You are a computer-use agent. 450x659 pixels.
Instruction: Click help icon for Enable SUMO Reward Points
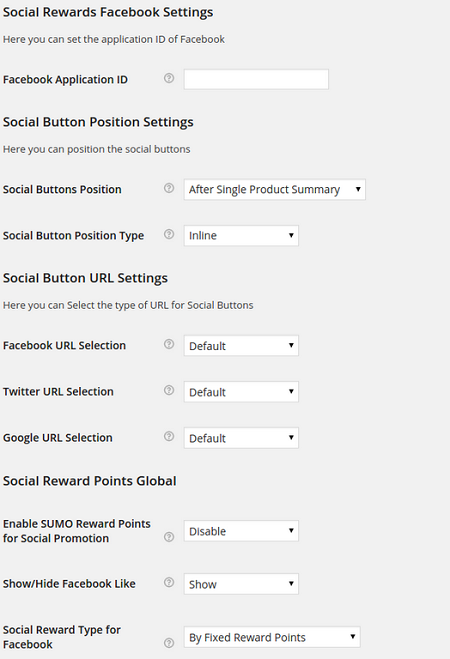[x=169, y=537]
